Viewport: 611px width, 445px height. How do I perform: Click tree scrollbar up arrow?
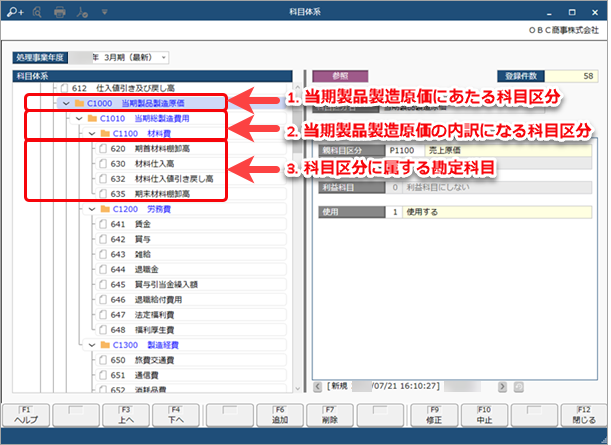pos(298,87)
